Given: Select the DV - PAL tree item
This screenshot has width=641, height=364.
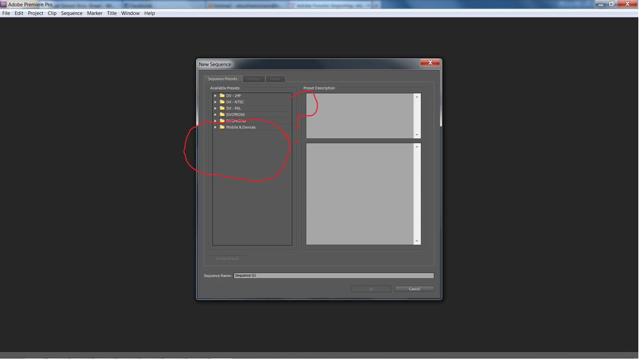Looking at the screenshot, I should (x=233, y=108).
